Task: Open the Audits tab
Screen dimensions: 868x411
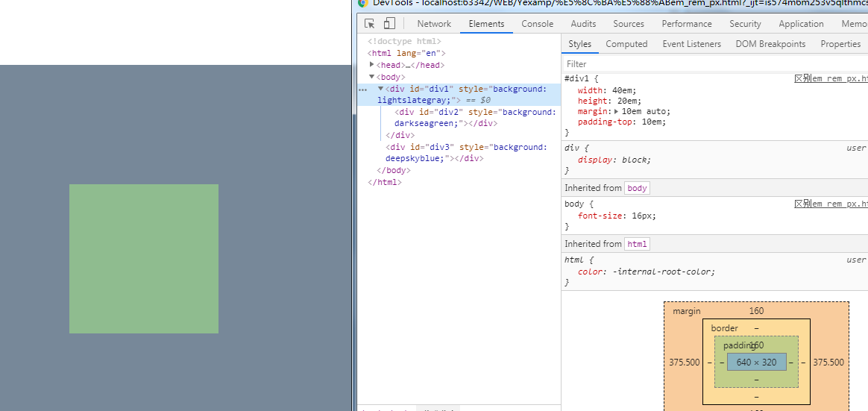Action: tap(583, 24)
